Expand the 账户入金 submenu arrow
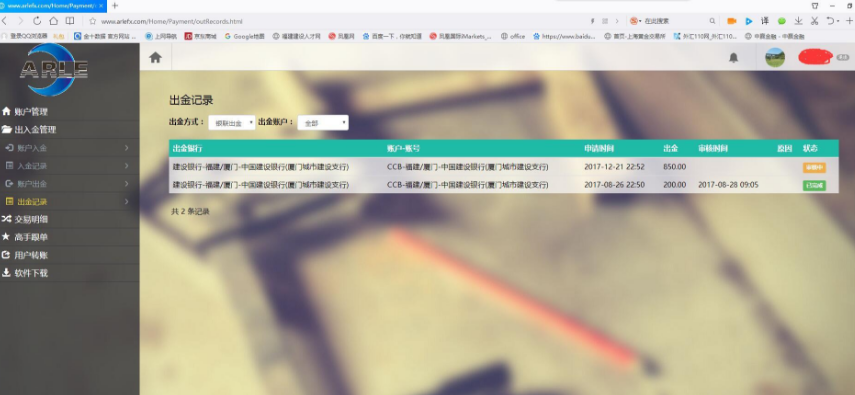Viewport: 855px width, 395px height. pos(127,148)
